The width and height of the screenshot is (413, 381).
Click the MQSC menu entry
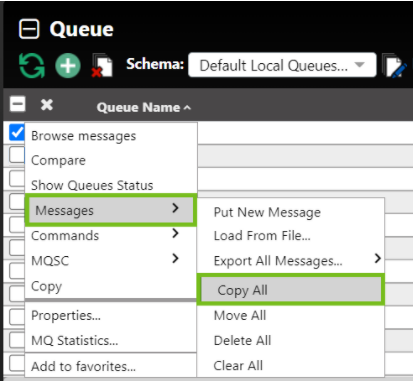click(x=111, y=261)
